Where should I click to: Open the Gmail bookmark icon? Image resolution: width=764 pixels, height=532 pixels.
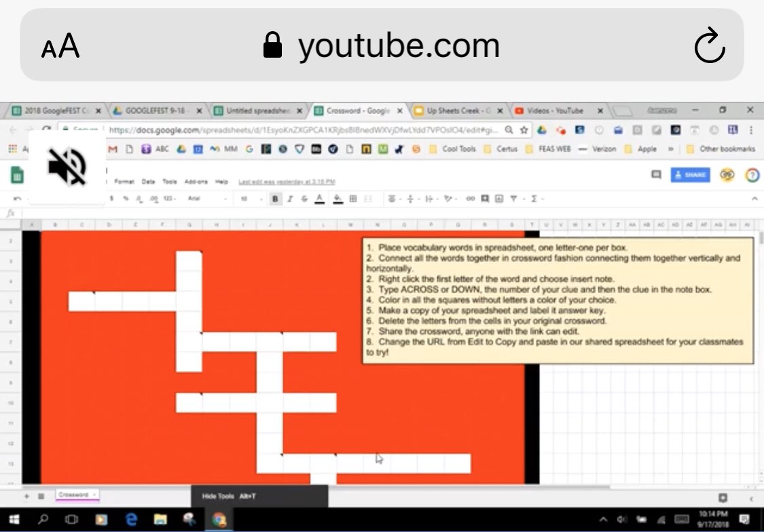[113, 149]
